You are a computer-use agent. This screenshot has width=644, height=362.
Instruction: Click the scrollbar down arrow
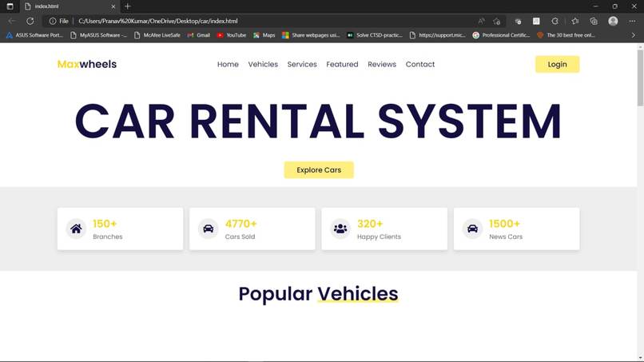(640, 358)
